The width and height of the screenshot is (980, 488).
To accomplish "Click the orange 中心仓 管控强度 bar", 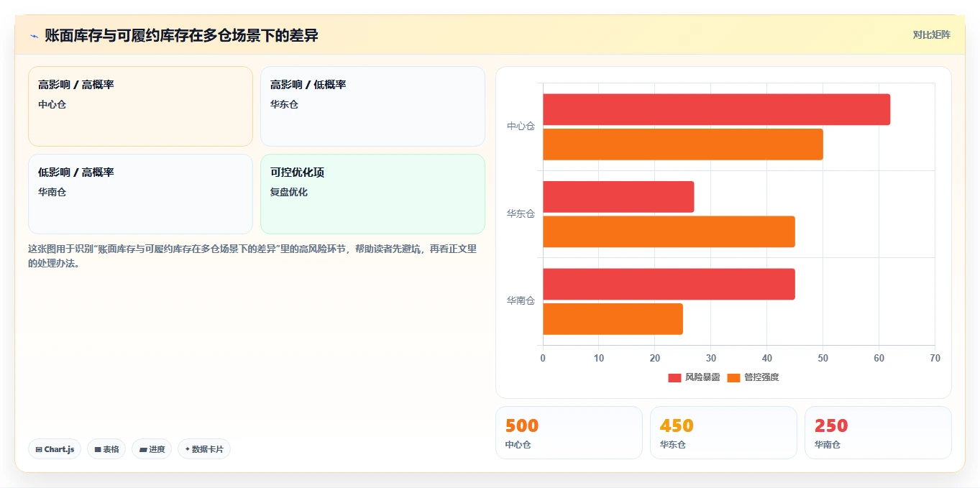I will 683,144.
